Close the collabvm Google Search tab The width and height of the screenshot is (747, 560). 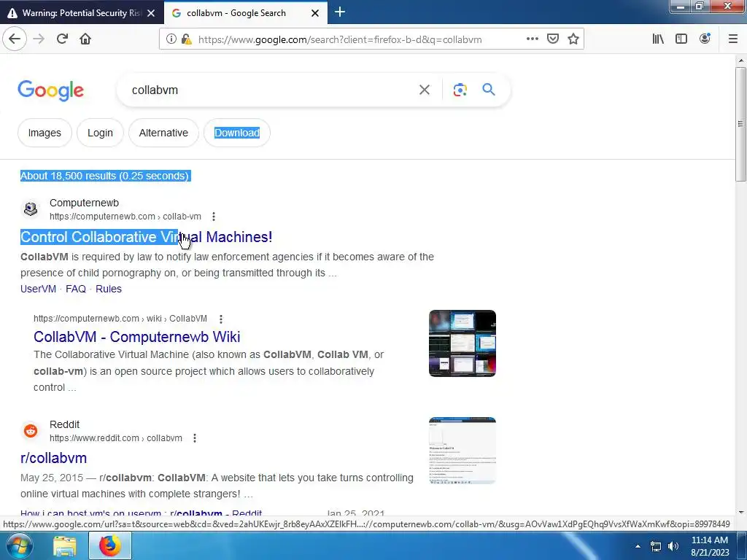click(x=315, y=13)
